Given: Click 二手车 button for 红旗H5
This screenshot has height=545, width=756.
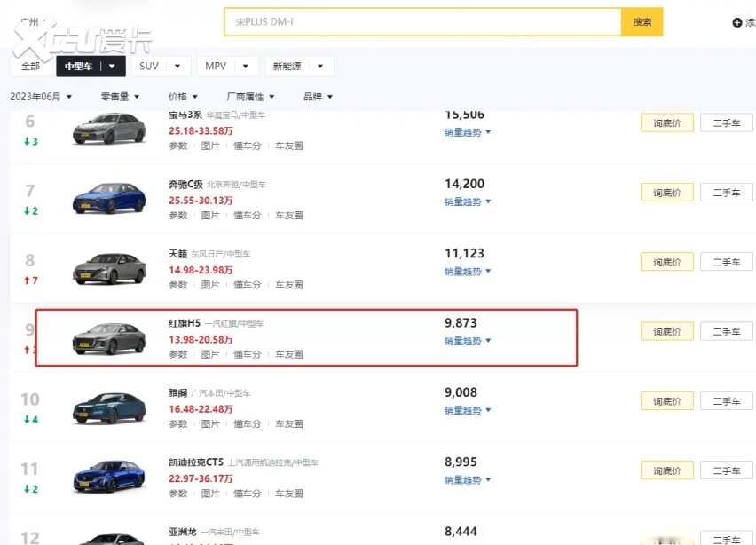Looking at the screenshot, I should point(726,331).
